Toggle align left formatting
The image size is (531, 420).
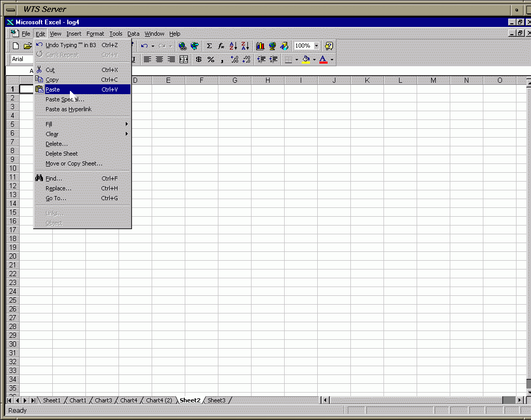tap(148, 59)
